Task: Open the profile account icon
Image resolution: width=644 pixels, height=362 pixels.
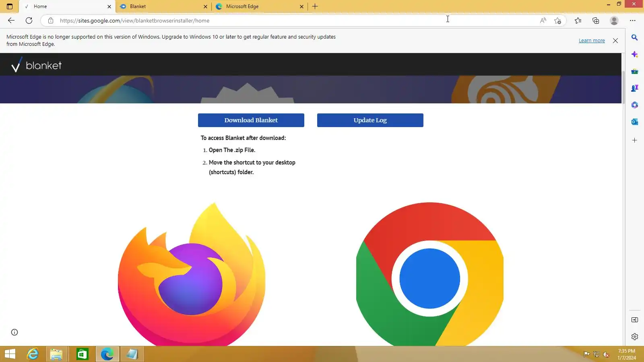Action: pyautogui.click(x=614, y=21)
